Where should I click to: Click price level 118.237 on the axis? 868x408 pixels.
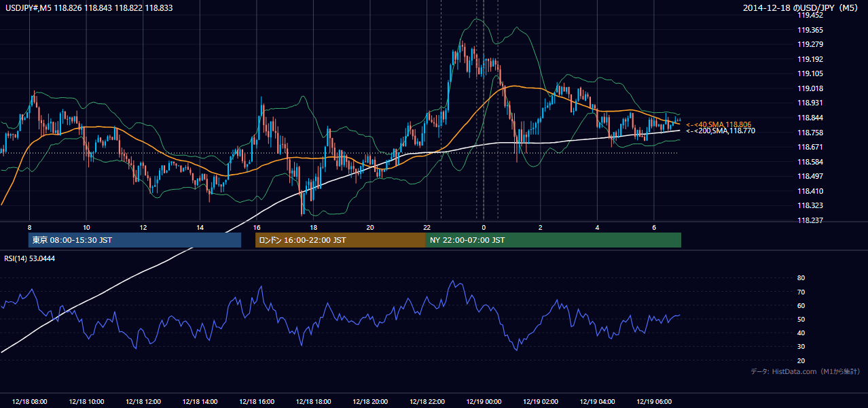pyautogui.click(x=810, y=220)
